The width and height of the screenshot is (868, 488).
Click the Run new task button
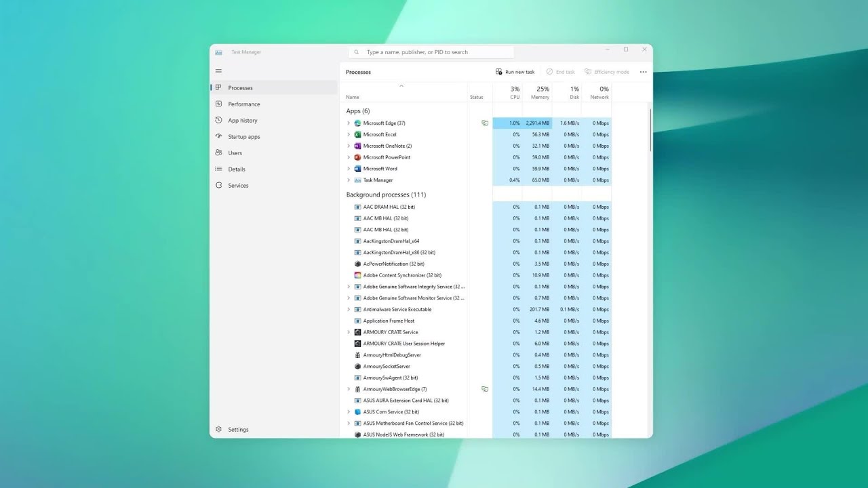(x=515, y=72)
